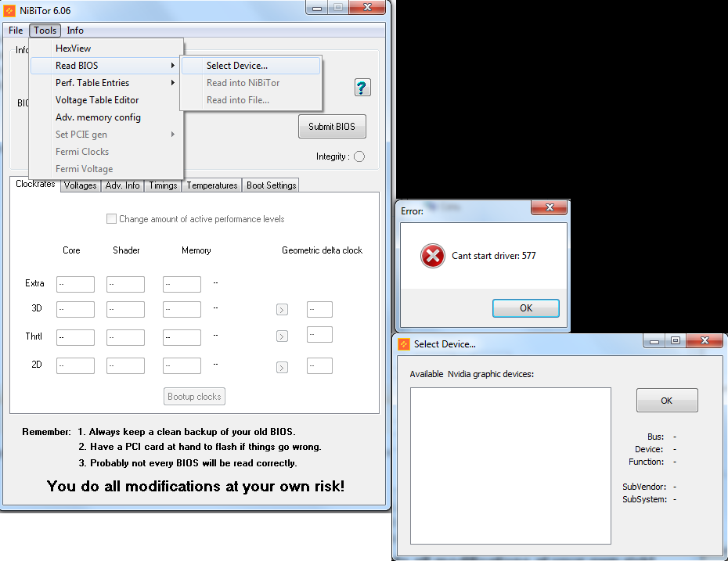Click the Bootup clocks button
This screenshot has width=728, height=561.
click(x=194, y=397)
